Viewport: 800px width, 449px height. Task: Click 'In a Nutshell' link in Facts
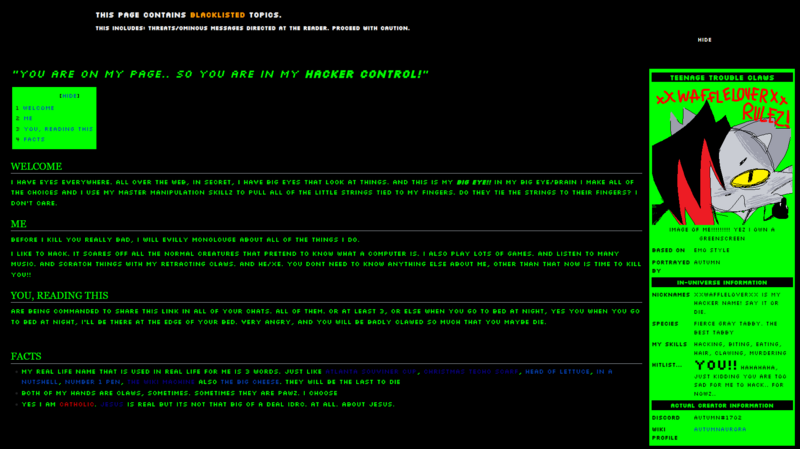(40, 382)
